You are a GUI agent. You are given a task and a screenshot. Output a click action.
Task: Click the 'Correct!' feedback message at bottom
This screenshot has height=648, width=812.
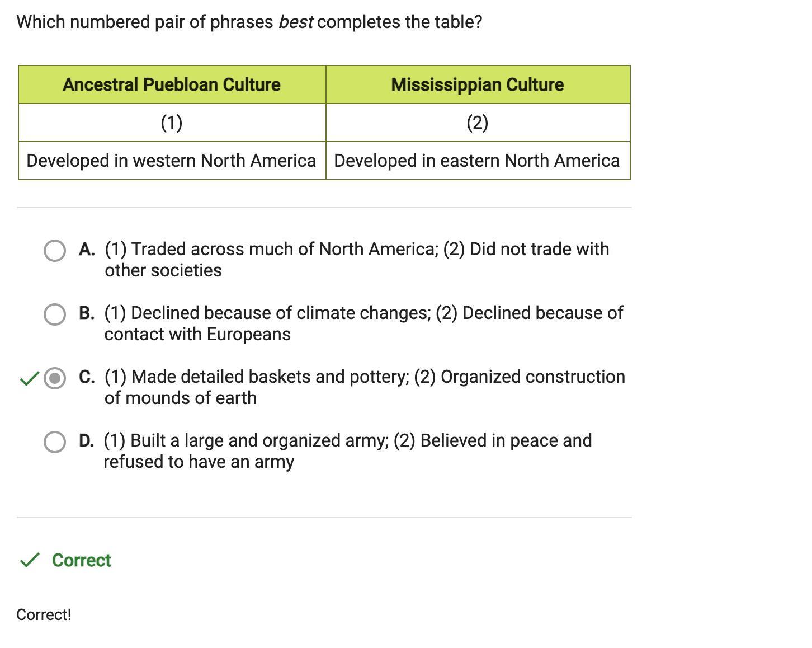(44, 614)
